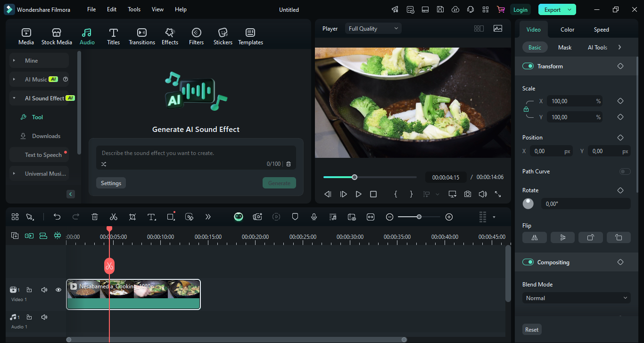Open the Tools menu
Image resolution: width=644 pixels, height=343 pixels.
(134, 9)
